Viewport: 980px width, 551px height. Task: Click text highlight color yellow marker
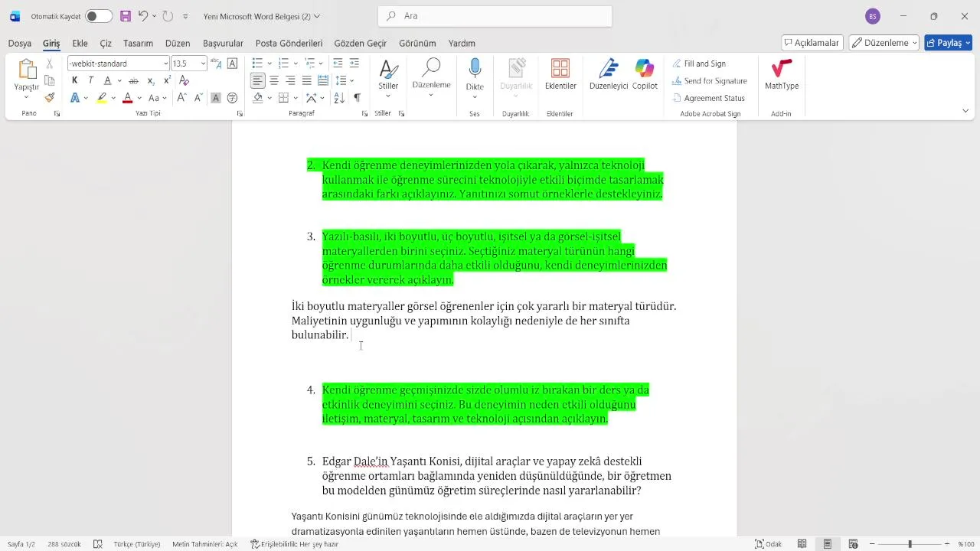(x=102, y=98)
